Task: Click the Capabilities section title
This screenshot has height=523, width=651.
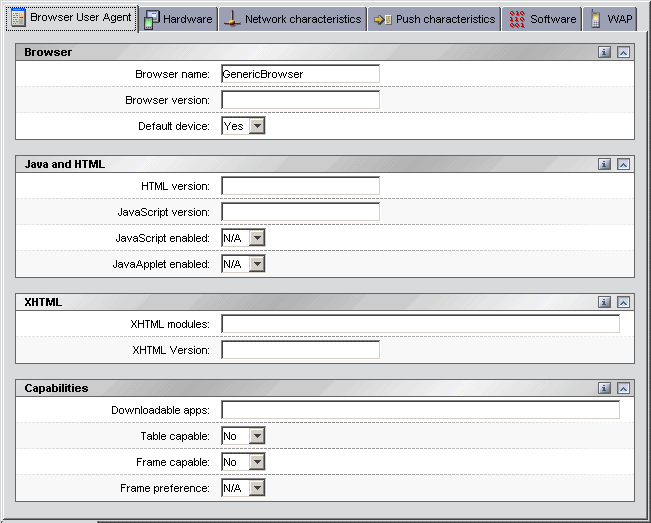Action: 56,388
